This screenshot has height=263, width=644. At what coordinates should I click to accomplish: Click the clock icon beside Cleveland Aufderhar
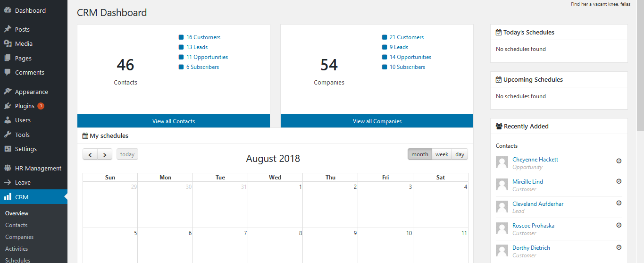(x=619, y=203)
